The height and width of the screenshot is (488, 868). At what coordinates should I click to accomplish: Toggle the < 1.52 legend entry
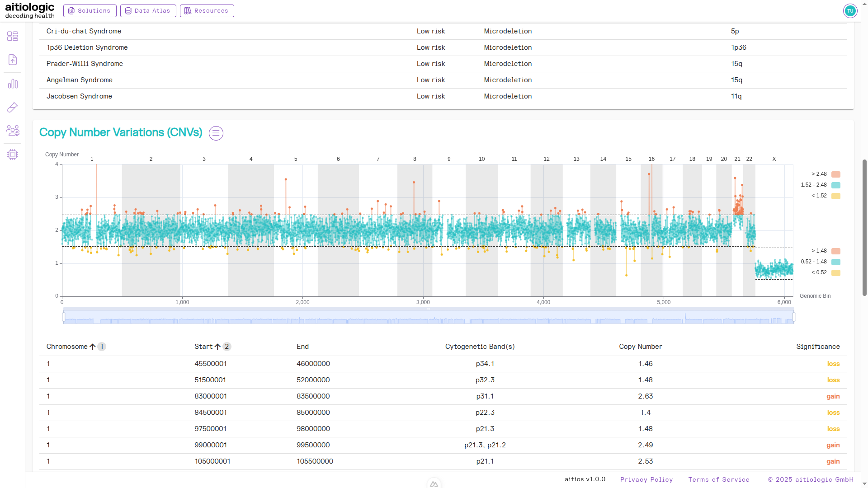tap(836, 196)
